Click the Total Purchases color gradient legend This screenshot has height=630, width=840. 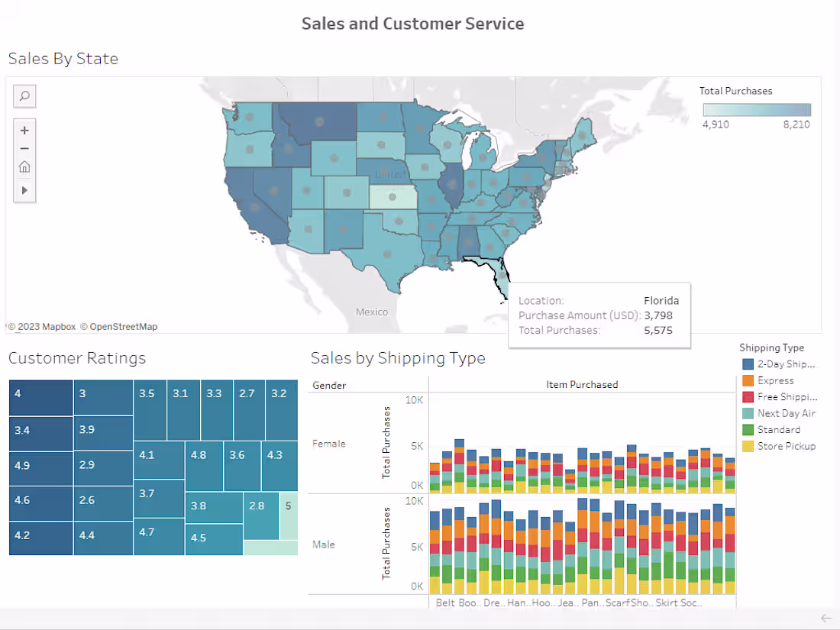point(756,110)
